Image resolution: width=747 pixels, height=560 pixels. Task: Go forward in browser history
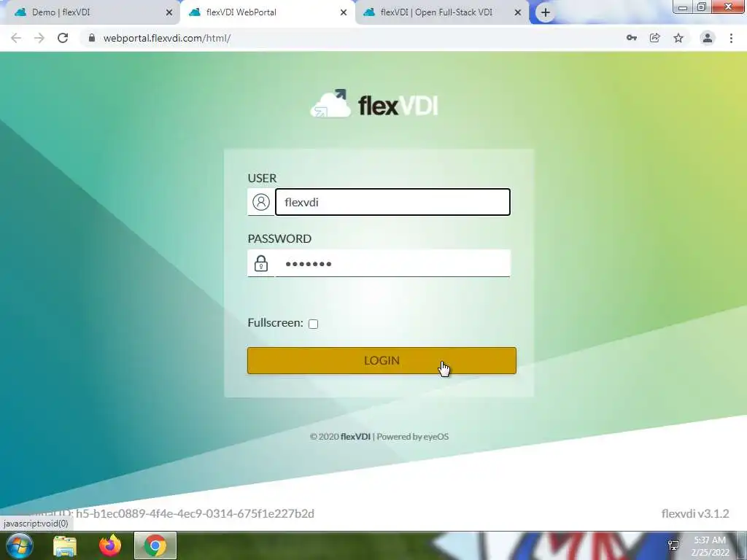pyautogui.click(x=39, y=38)
